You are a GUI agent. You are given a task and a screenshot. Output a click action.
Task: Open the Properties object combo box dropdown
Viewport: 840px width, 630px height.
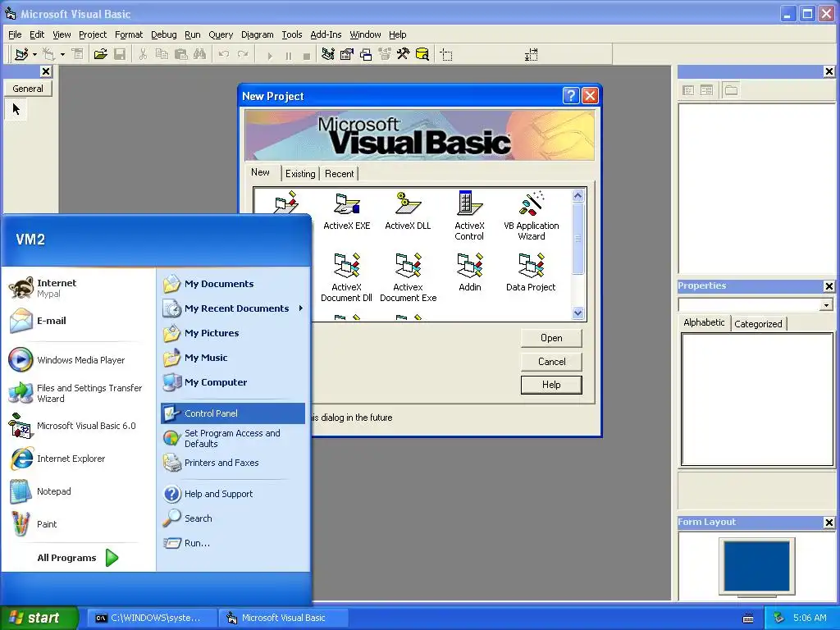(x=826, y=305)
